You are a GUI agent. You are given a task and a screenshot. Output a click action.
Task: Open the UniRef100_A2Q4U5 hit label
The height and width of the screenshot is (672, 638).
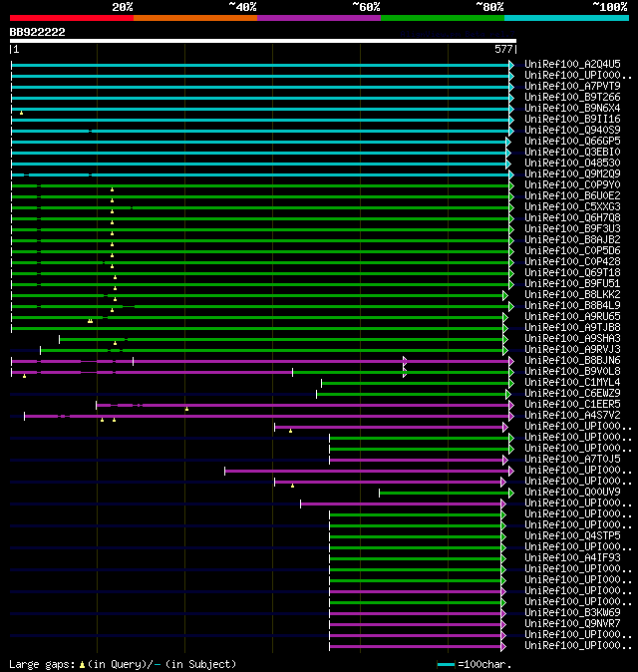[x=572, y=64]
